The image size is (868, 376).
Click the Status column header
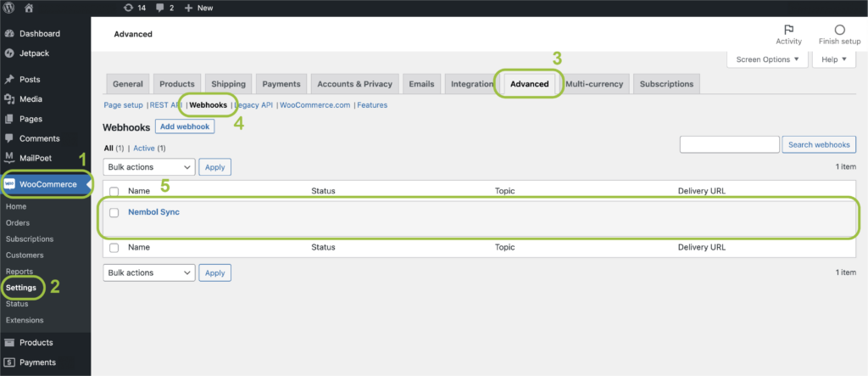pos(323,191)
